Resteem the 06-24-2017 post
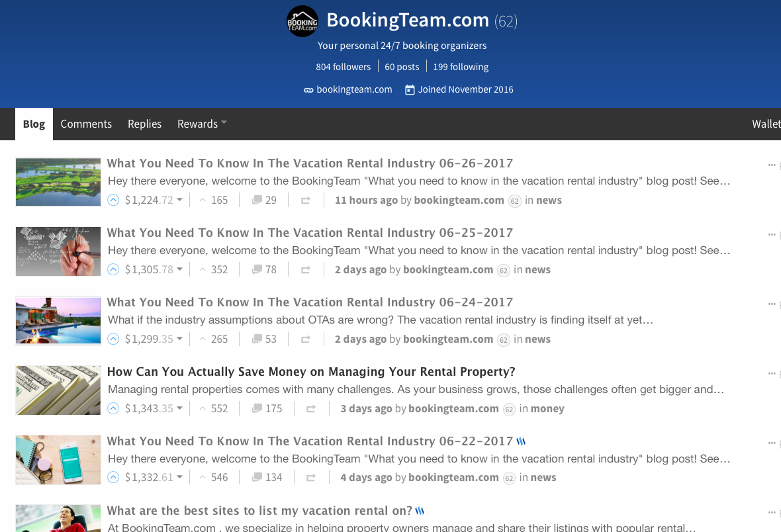Screen dimensions: 781x532 point(306,339)
